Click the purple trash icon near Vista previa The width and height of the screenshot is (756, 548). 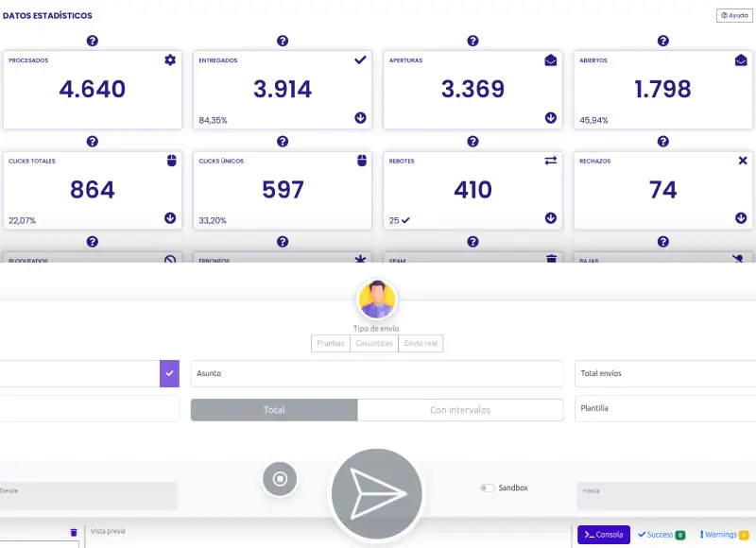tap(74, 533)
